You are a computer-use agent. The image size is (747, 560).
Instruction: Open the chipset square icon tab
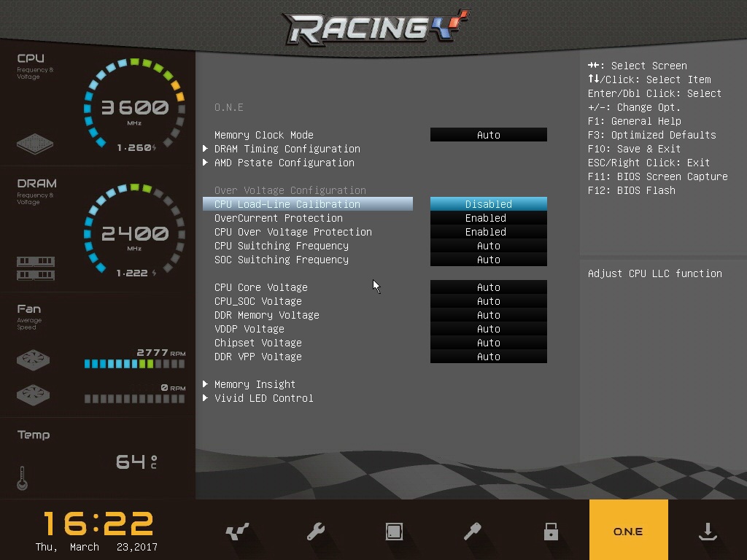(394, 531)
